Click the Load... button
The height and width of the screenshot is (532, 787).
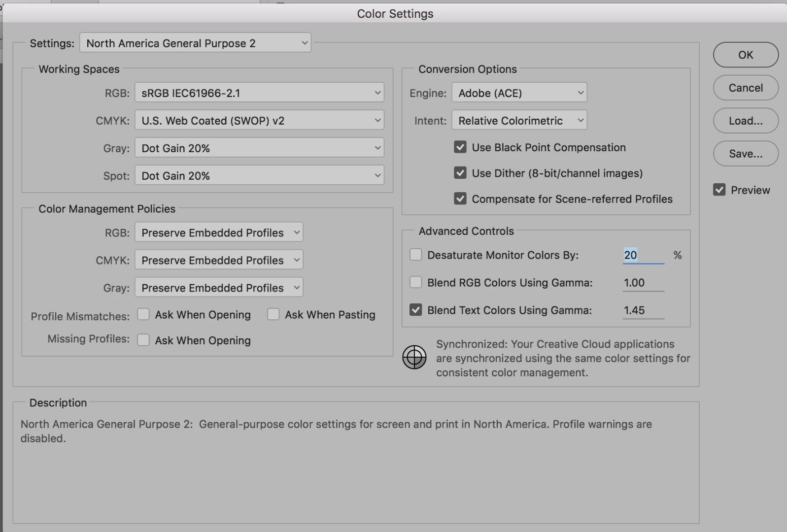pyautogui.click(x=746, y=121)
